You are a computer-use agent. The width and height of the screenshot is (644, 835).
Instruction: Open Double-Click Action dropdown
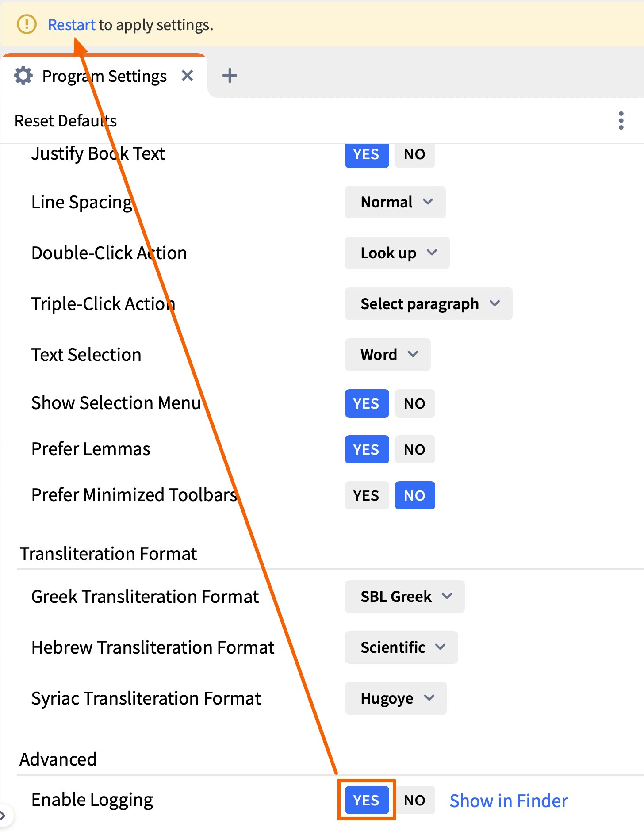(x=397, y=253)
